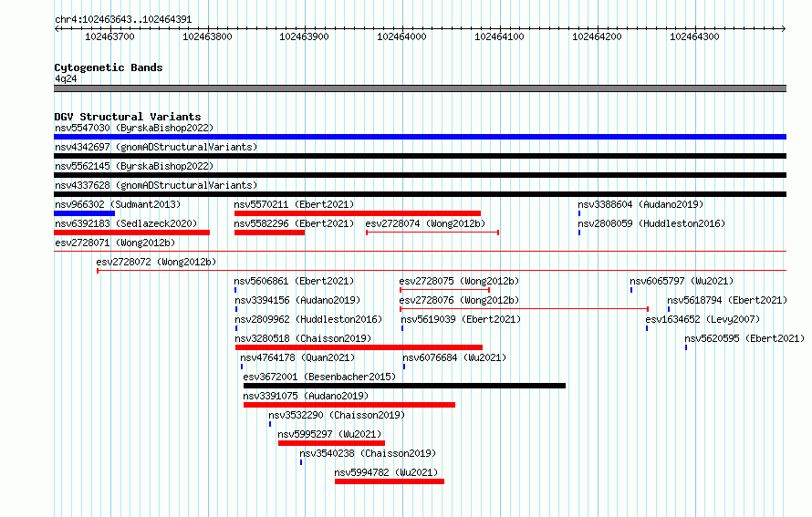Open the nsv5619039 (Ebert2021) label
This screenshot has height=517, width=812.
tap(461, 319)
